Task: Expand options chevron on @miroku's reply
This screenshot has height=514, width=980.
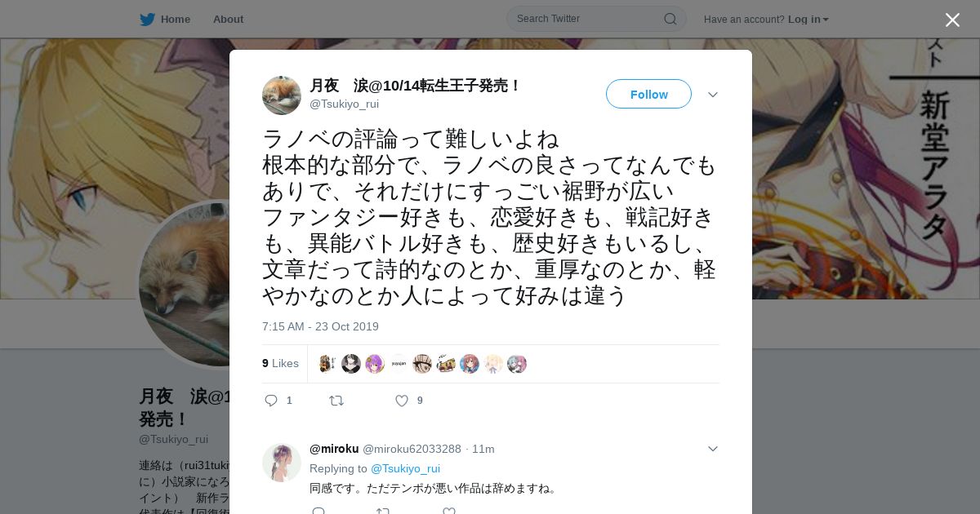Action: pos(713,449)
